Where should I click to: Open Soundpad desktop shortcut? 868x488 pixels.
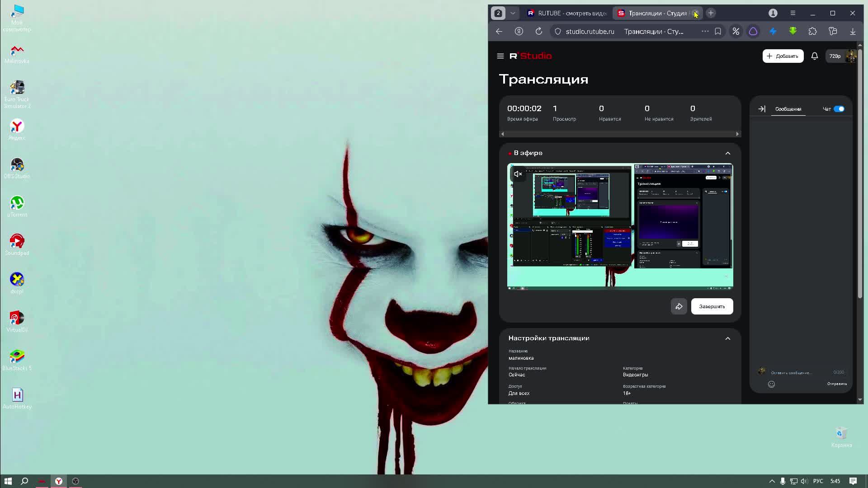[x=17, y=245]
